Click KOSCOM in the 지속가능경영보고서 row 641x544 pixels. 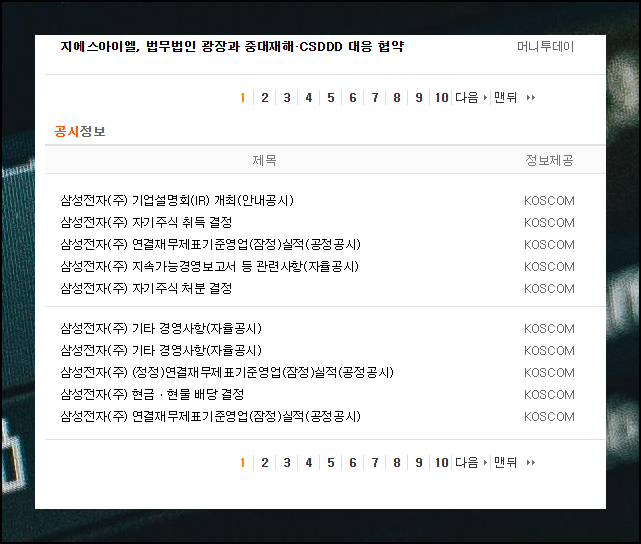point(549,267)
